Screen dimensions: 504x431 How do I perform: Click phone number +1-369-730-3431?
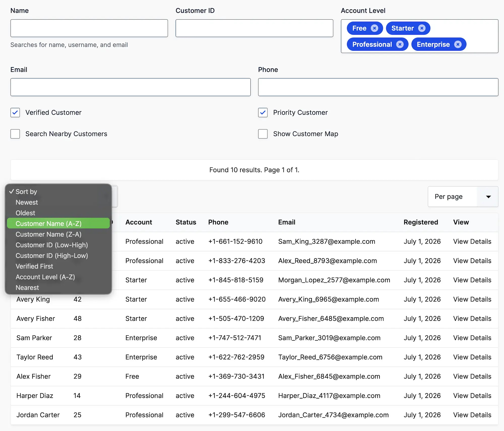click(x=236, y=377)
